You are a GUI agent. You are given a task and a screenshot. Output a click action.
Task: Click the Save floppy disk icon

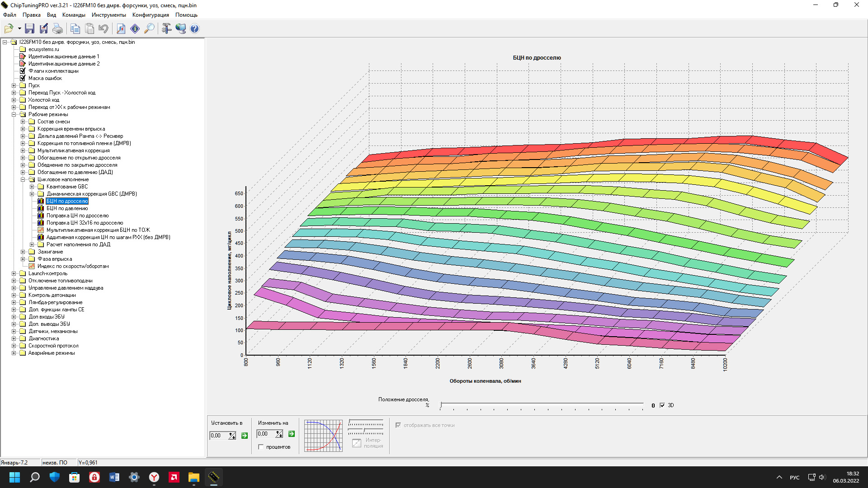[29, 29]
